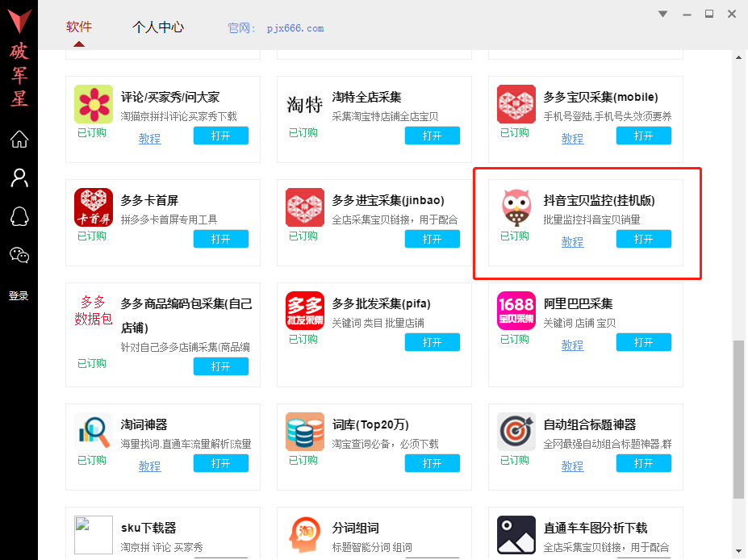
Task: Launch 淘词神器 with 打开 button
Action: (221, 463)
